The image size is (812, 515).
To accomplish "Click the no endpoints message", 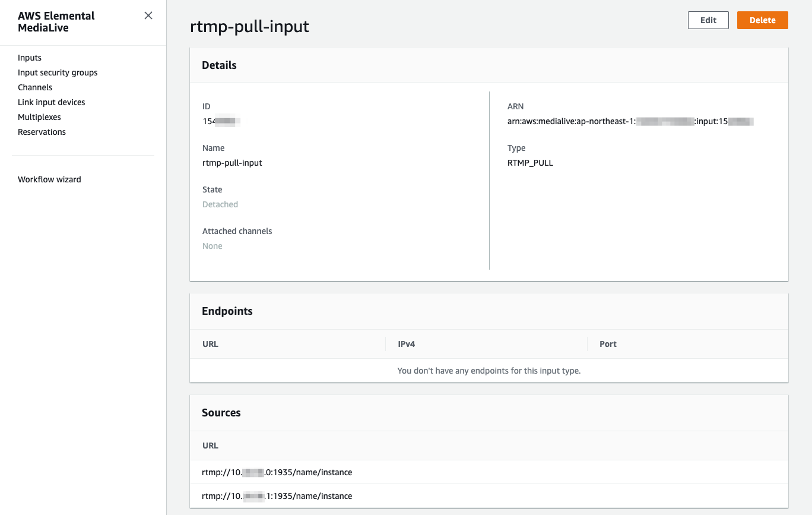I will point(489,371).
